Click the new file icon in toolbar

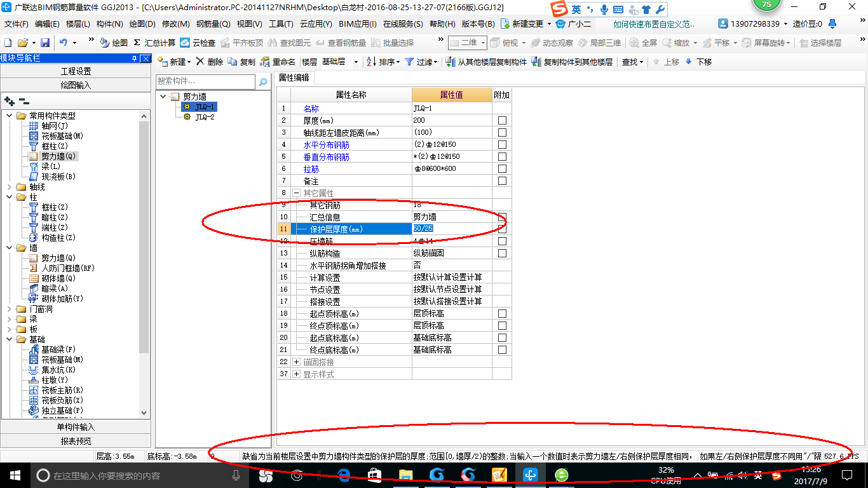(x=8, y=43)
